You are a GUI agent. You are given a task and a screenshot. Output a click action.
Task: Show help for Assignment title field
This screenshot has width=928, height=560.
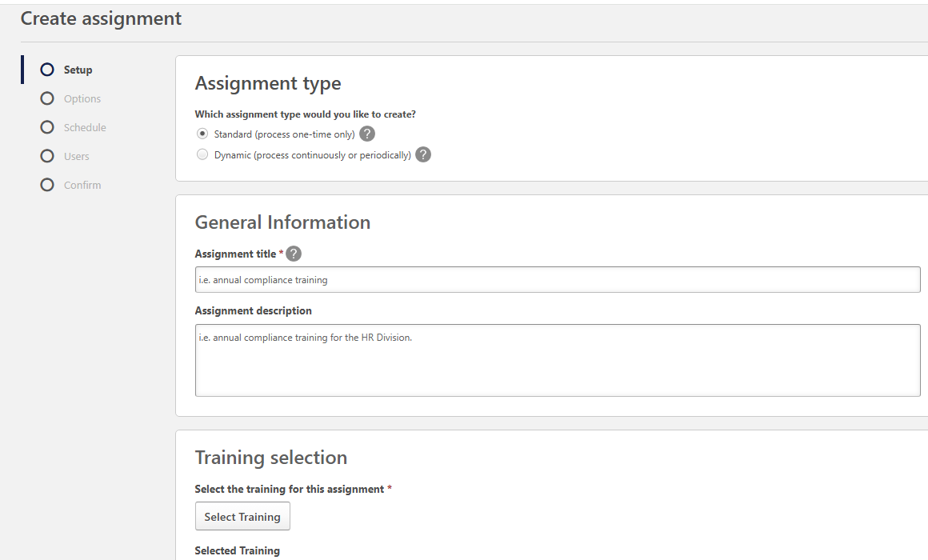[294, 254]
